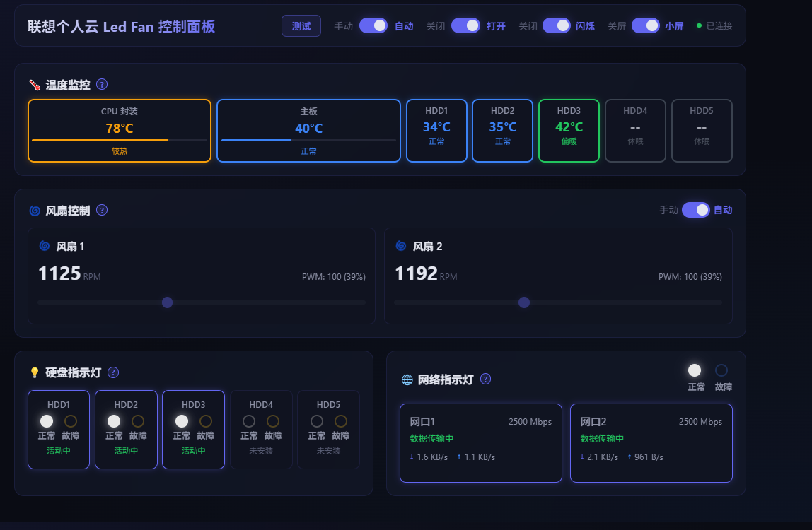Select HDD1 正常 indicator radio
This screenshot has height=530, width=812.
click(47, 421)
